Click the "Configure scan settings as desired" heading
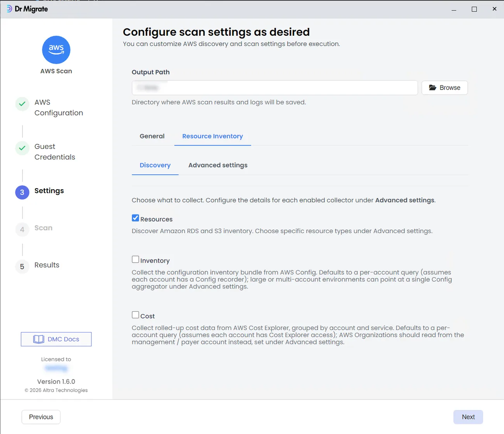 (x=216, y=32)
